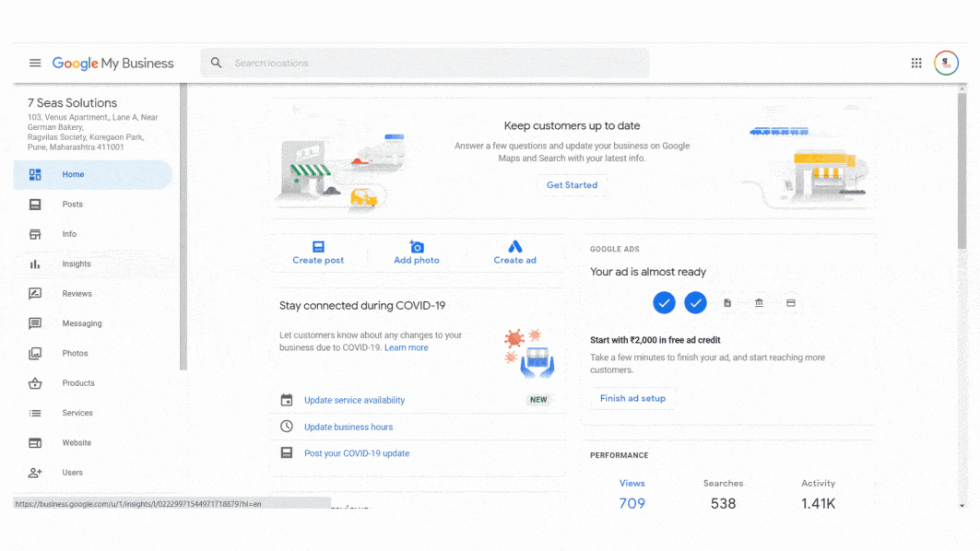The image size is (980, 551).
Task: Click the Google My Business logo
Action: point(113,63)
